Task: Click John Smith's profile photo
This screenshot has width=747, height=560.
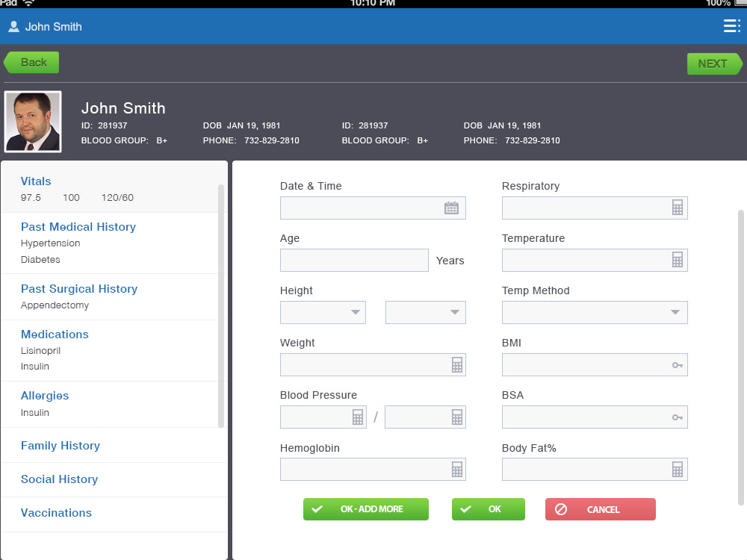Action: [33, 122]
